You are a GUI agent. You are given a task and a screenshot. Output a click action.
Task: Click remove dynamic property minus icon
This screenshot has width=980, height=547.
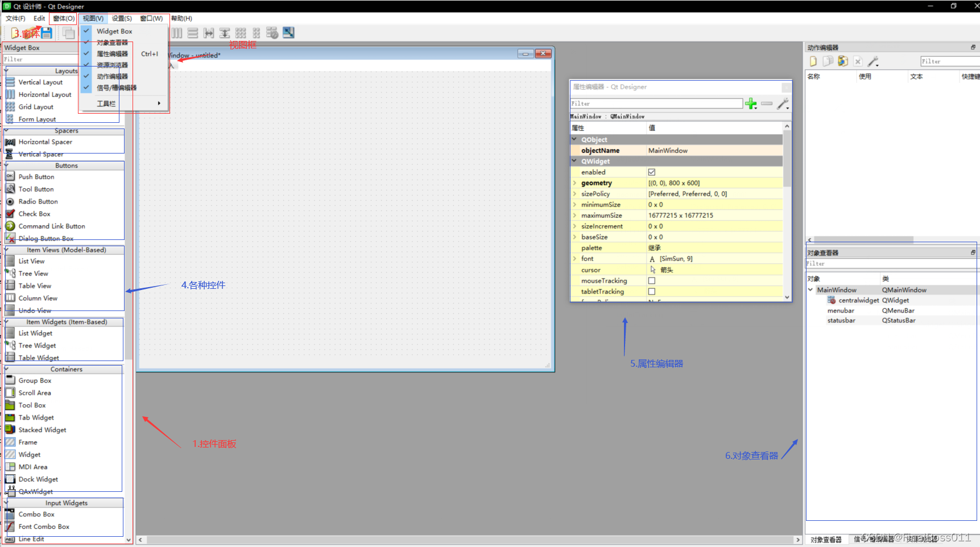click(767, 103)
